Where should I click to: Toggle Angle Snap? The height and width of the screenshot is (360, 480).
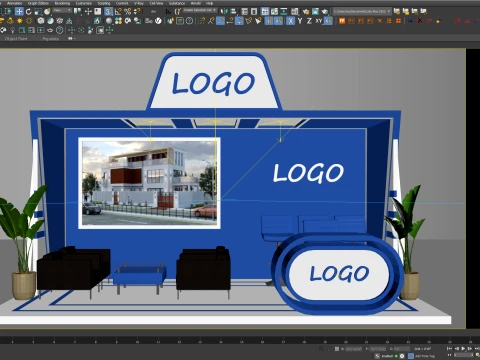pos(118,12)
